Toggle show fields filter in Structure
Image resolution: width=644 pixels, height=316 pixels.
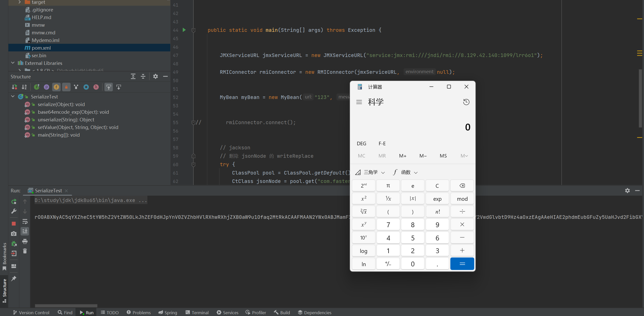pyautogui.click(x=56, y=87)
